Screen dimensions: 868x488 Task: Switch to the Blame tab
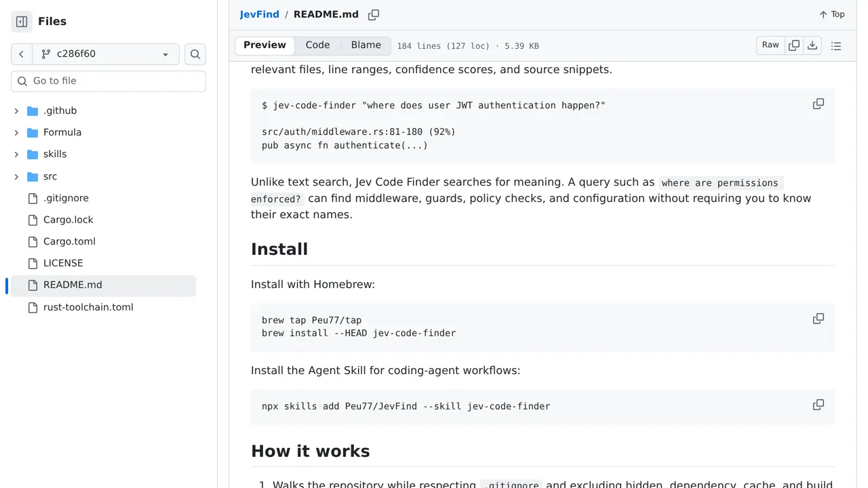(x=366, y=45)
